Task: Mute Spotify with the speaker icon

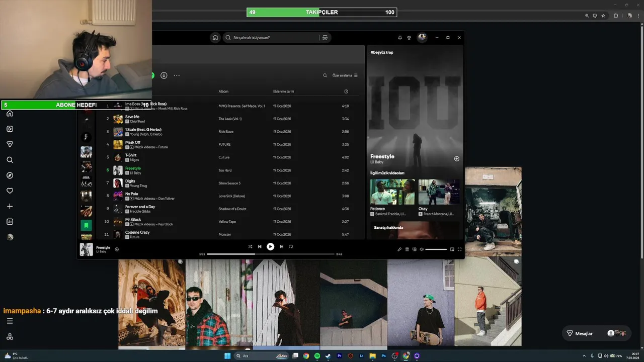Action: click(422, 249)
